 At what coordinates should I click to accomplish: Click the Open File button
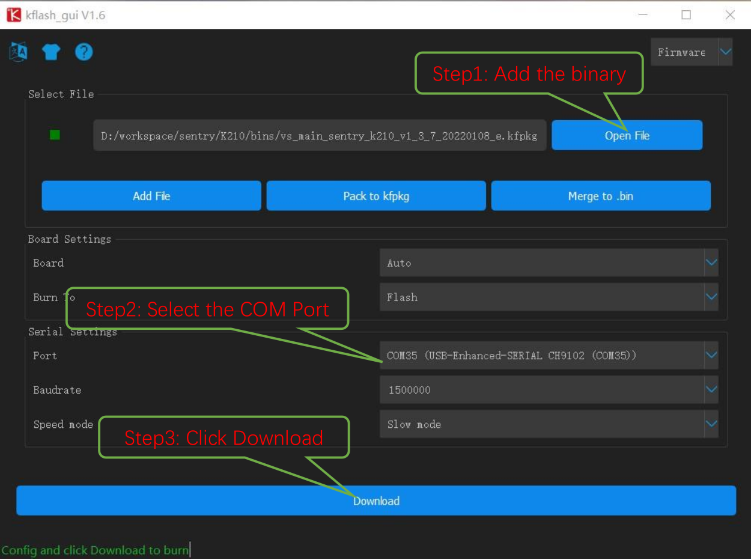tap(627, 135)
